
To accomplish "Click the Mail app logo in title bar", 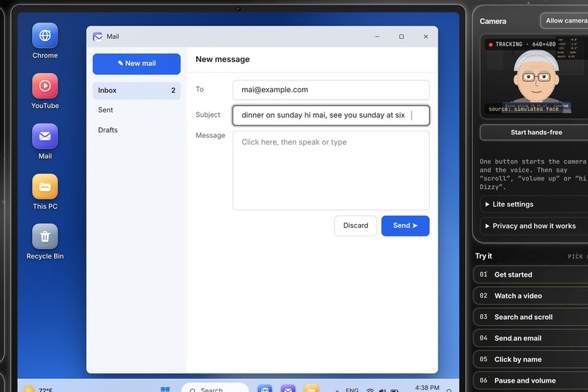I will pyautogui.click(x=98, y=36).
